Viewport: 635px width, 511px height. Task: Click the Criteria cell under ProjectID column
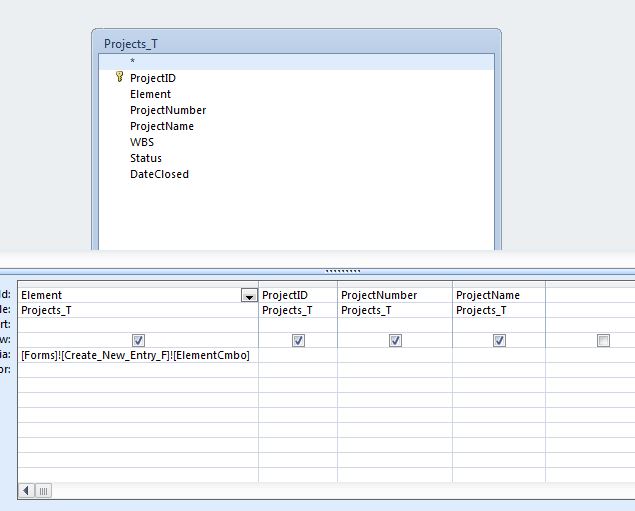coord(298,355)
